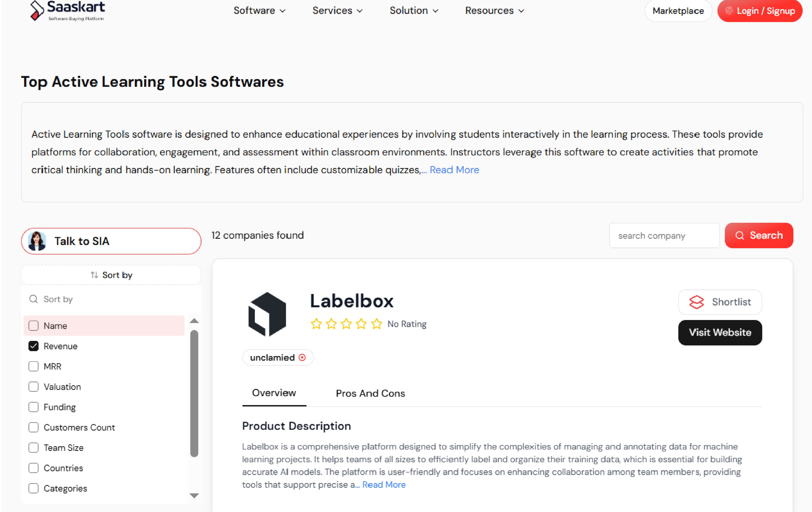Expand the Services menu
Screen dimensions: 812x512
click(x=338, y=10)
